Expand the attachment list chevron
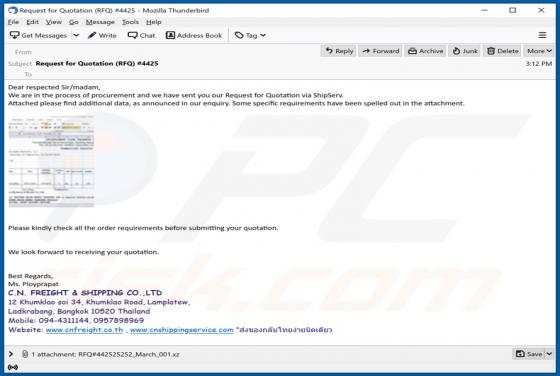The height and width of the screenshot is (376, 560). (x=11, y=354)
